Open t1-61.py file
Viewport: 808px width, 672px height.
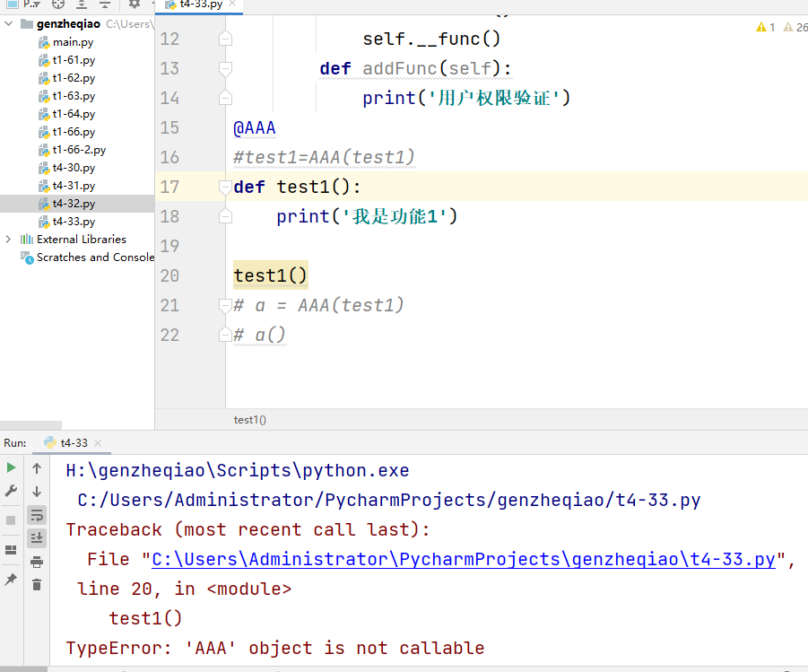(x=74, y=60)
